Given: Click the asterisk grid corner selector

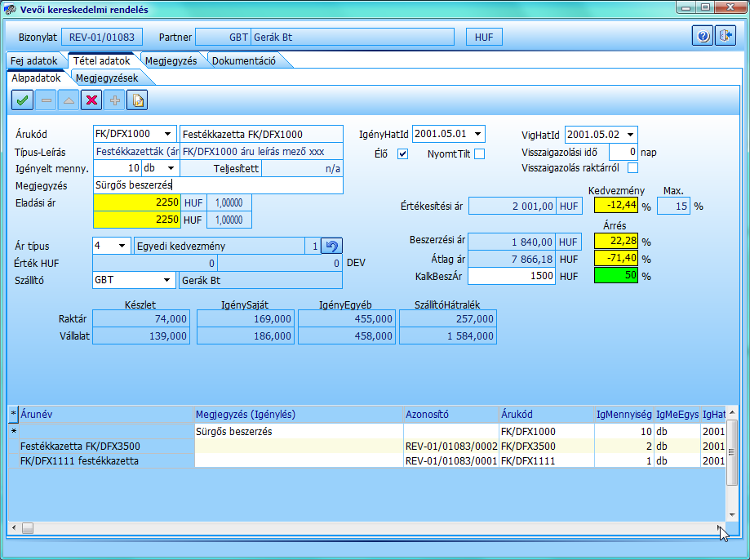Looking at the screenshot, I should point(13,414).
